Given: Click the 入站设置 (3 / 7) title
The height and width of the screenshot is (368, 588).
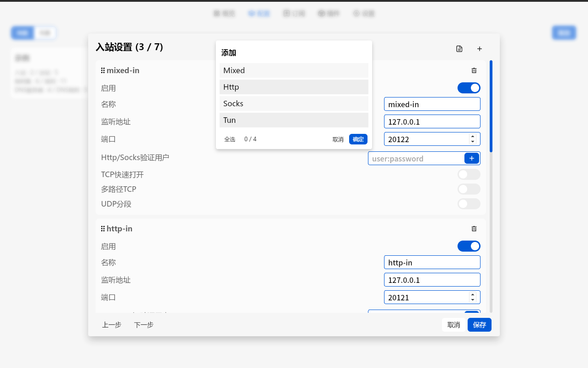Looking at the screenshot, I should pos(129,47).
